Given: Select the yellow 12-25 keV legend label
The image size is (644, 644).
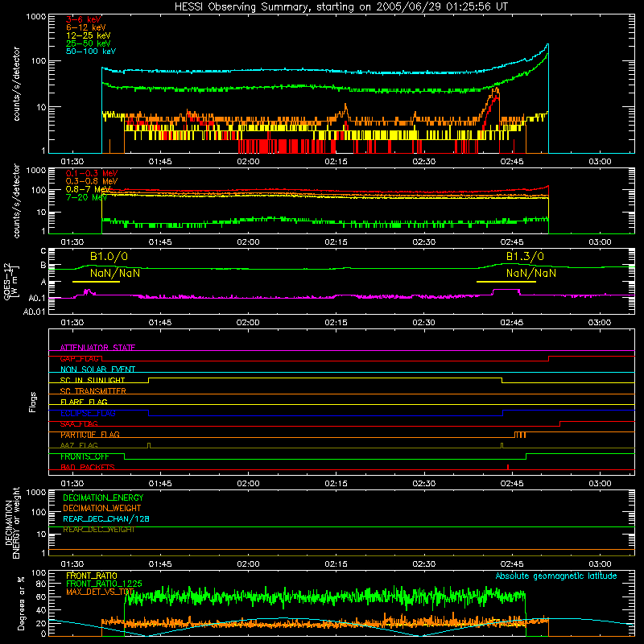Looking at the screenshot, I should 89,35.
